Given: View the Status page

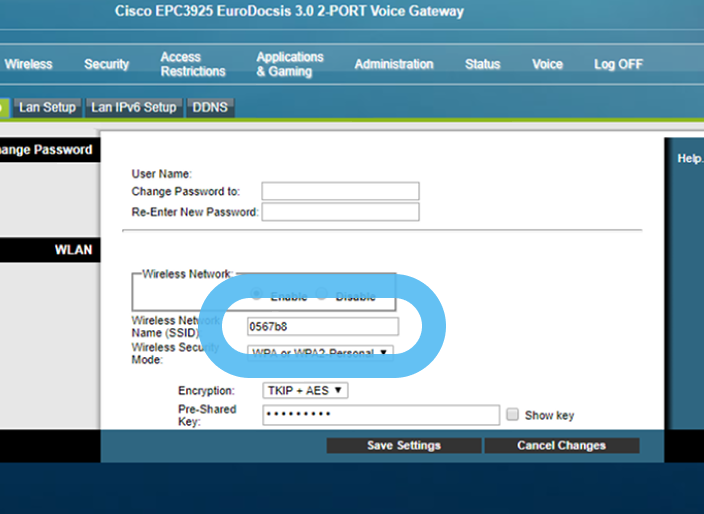Looking at the screenshot, I should (482, 64).
